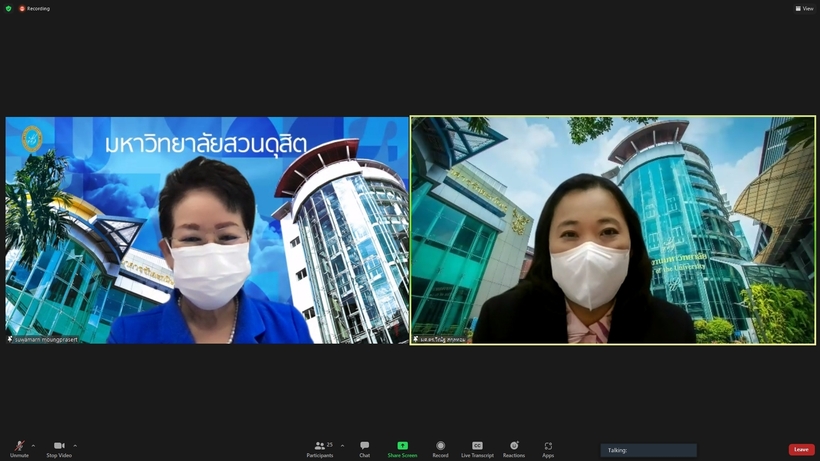Screen dimensions: 820x461
Task: Click the green encryption shield icon
Action: click(8, 8)
